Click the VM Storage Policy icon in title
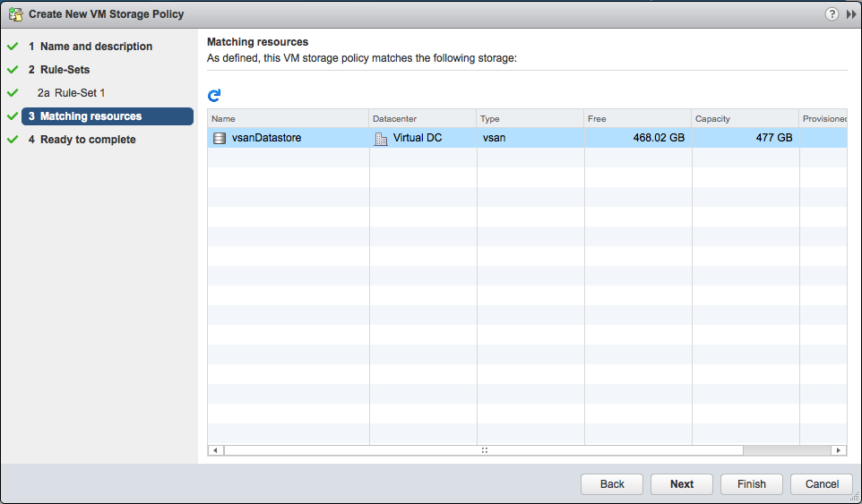This screenshot has height=504, width=862. (x=15, y=14)
